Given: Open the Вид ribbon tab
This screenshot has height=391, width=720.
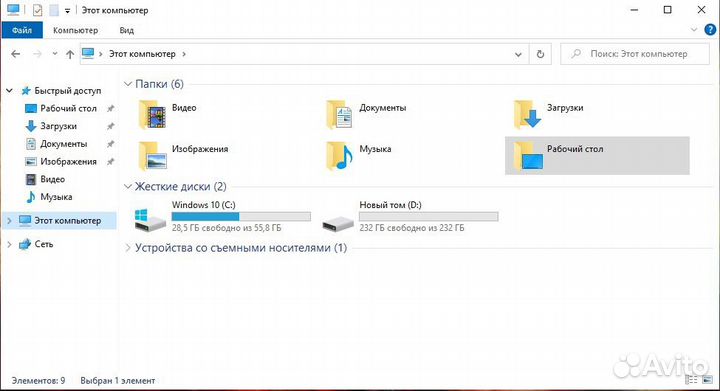Looking at the screenshot, I should click(126, 30).
